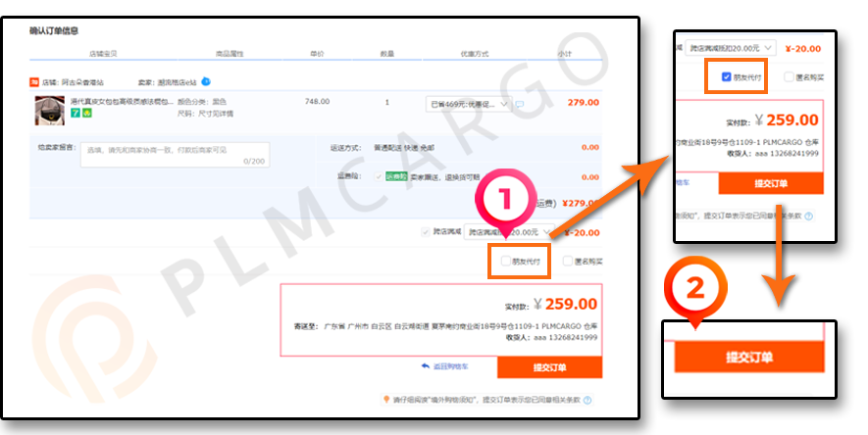The height and width of the screenshot is (435, 868).
Task: Uncheck the blue ticked 朋友代付 checkbox in the inset
Action: coord(727,76)
